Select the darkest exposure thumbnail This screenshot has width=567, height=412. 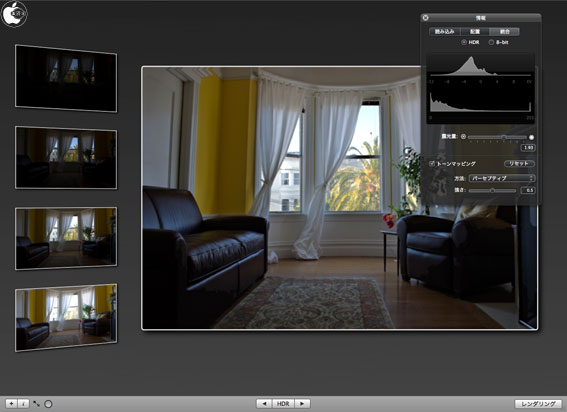(66, 78)
